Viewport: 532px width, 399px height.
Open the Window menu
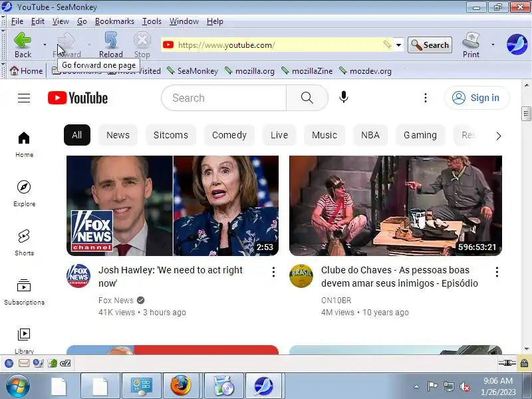click(184, 21)
